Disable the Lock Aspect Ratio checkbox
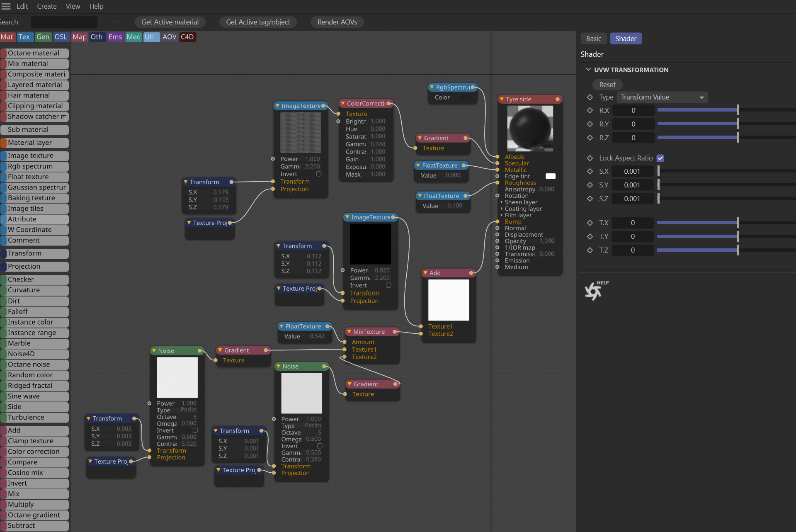 660,158
